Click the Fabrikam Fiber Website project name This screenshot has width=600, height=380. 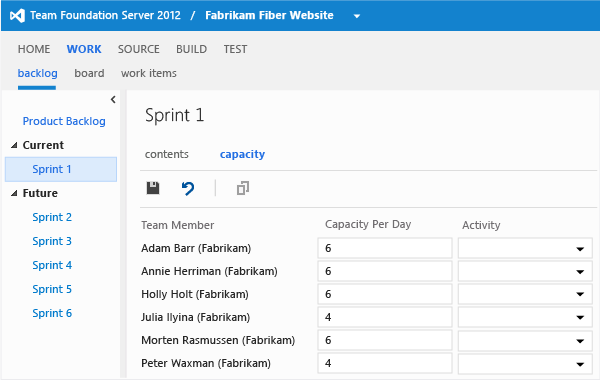point(269,15)
